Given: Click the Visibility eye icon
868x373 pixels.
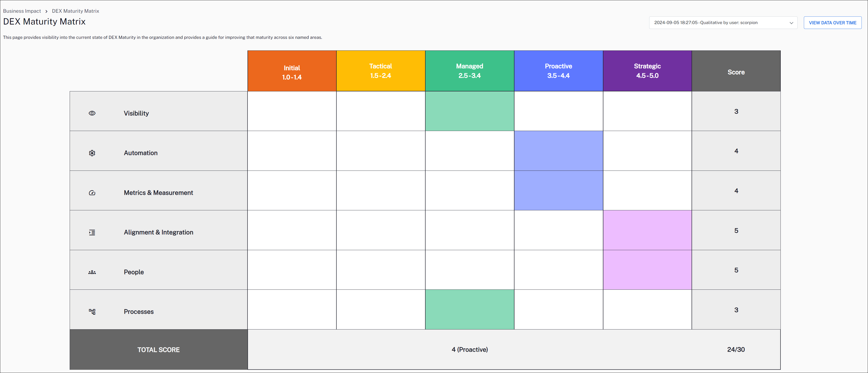Looking at the screenshot, I should [92, 113].
